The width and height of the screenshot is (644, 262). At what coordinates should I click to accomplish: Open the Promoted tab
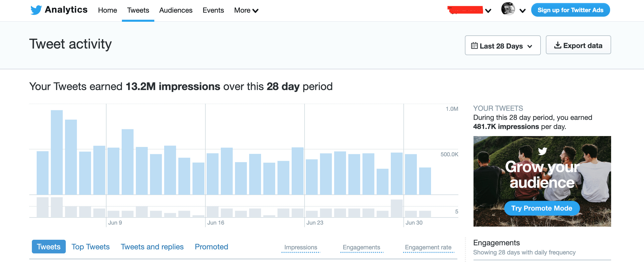(211, 247)
